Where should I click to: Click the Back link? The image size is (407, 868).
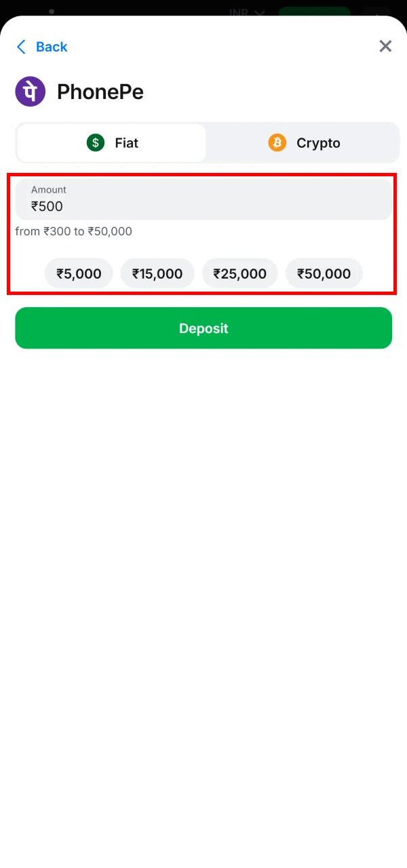[x=51, y=46]
